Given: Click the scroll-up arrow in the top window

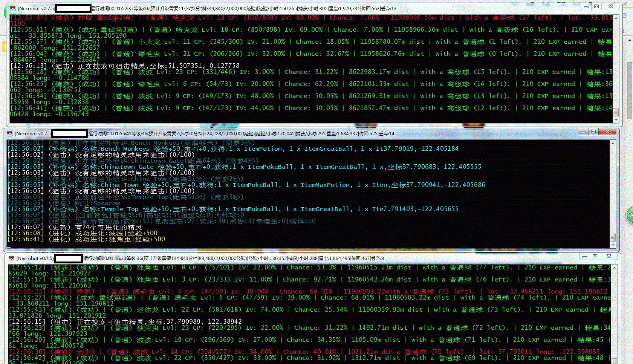Looking at the screenshot, I should [616, 18].
